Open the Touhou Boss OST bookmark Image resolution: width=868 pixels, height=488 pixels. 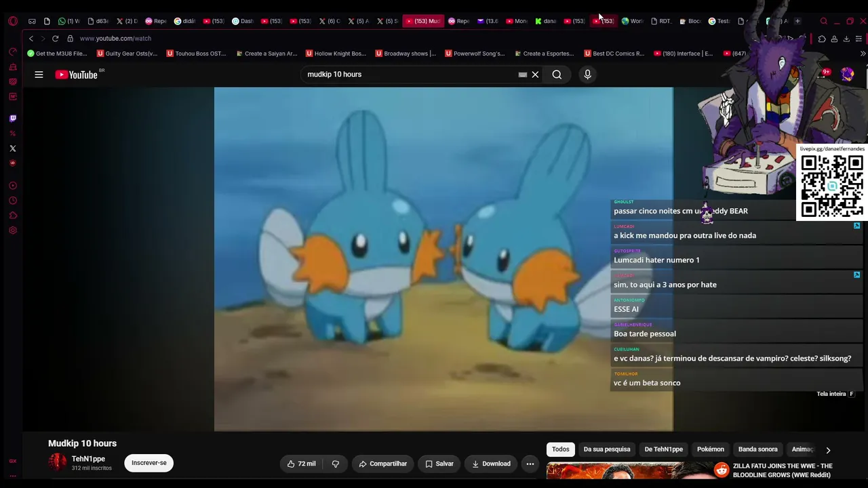tap(196, 54)
